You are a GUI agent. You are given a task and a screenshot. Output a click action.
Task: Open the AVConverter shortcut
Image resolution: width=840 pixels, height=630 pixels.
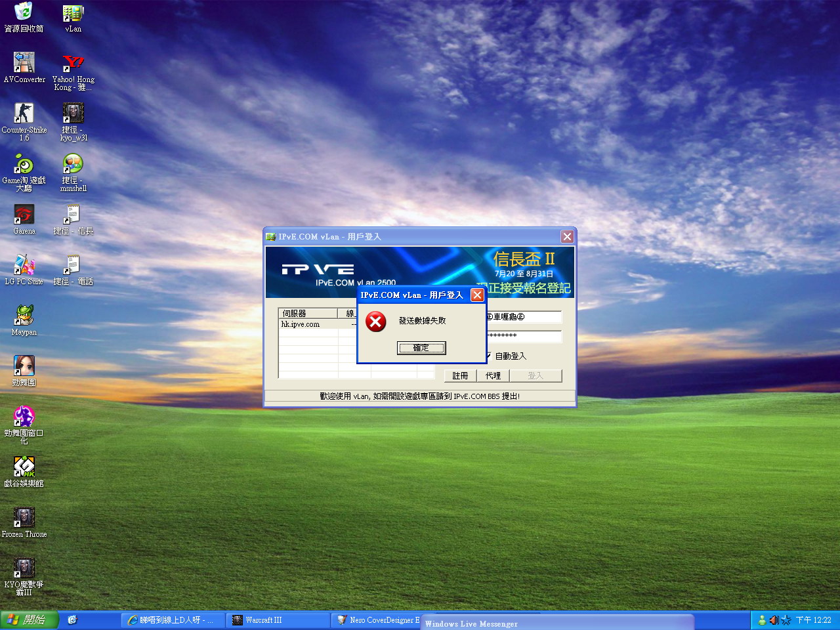click(x=24, y=68)
